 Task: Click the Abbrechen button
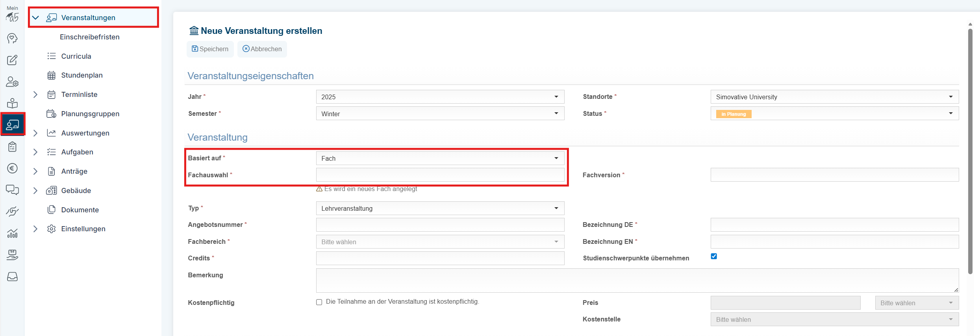click(262, 49)
